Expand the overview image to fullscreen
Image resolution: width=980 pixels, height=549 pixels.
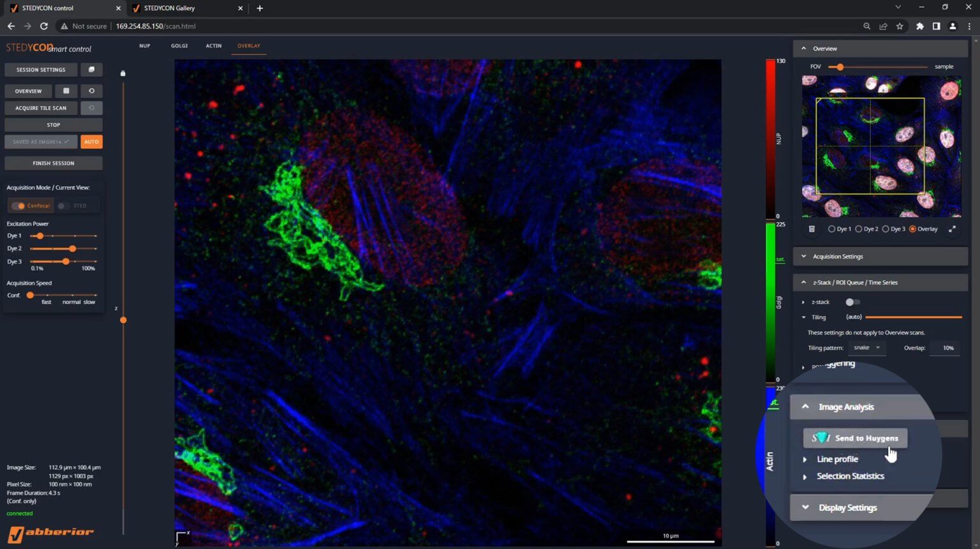click(x=952, y=229)
